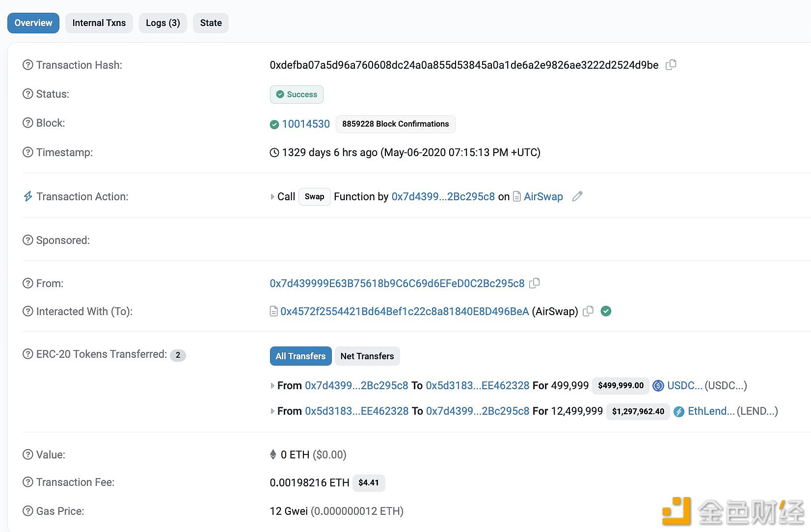The height and width of the screenshot is (532, 811).
Task: Copy the AirSwap contract address
Action: click(588, 311)
